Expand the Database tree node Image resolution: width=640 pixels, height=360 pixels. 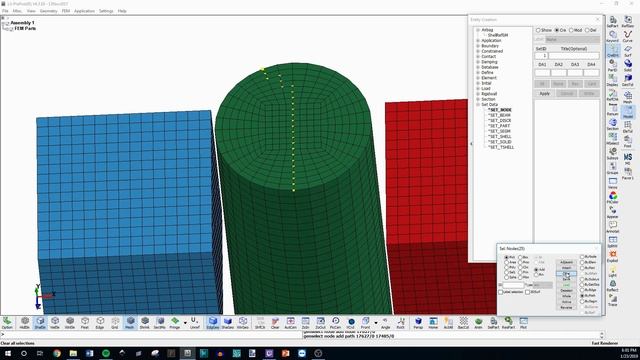coord(478,67)
